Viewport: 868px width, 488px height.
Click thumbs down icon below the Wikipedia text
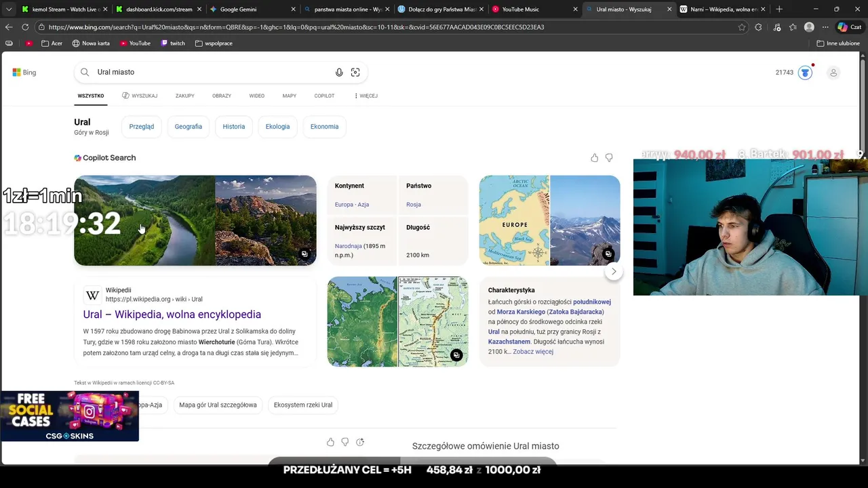pyautogui.click(x=345, y=442)
